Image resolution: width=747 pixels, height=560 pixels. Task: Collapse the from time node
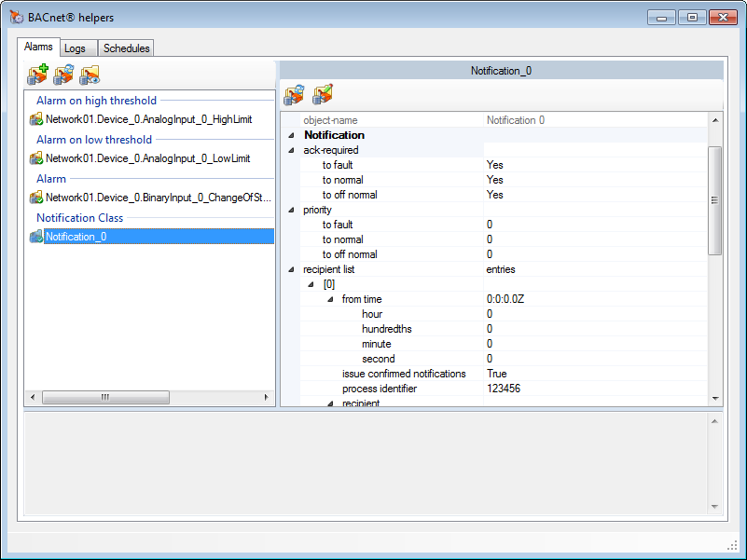click(x=330, y=299)
